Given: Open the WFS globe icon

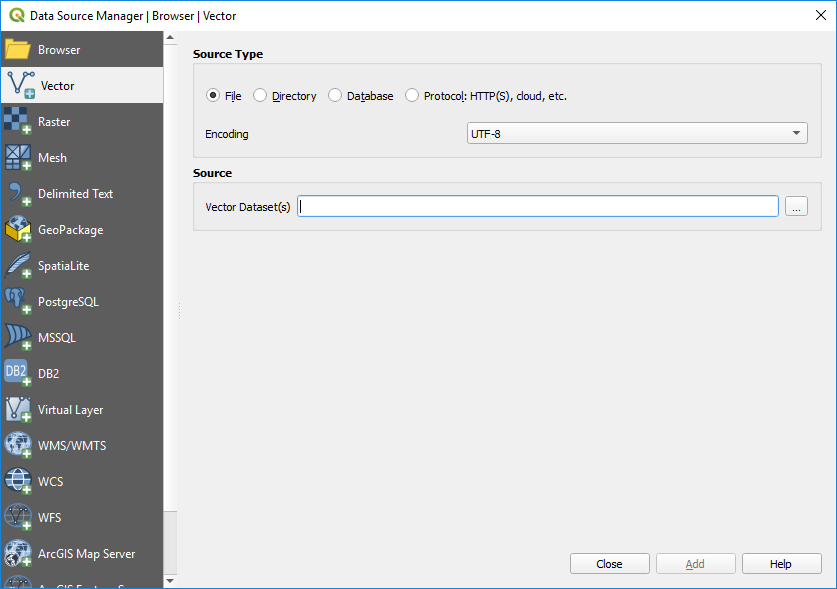Looking at the screenshot, I should pyautogui.click(x=18, y=517).
